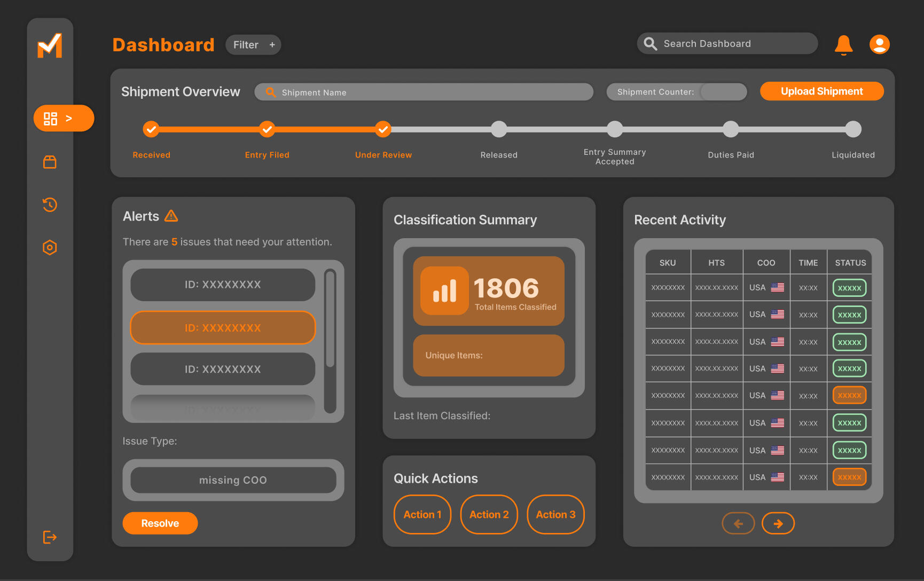Image resolution: width=924 pixels, height=581 pixels.
Task: Click the Entry Filed checkmark step
Action: click(267, 129)
